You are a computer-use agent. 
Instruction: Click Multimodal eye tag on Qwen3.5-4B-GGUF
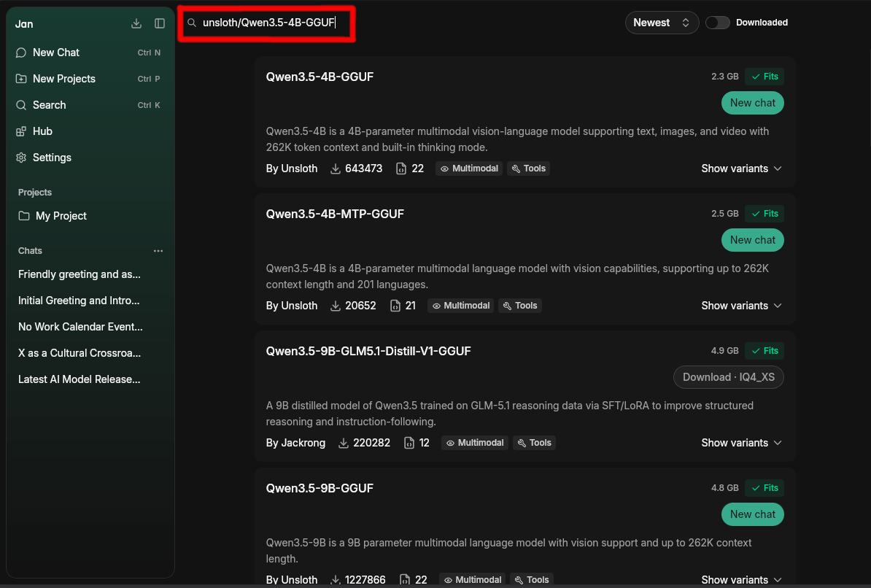pyautogui.click(x=469, y=169)
